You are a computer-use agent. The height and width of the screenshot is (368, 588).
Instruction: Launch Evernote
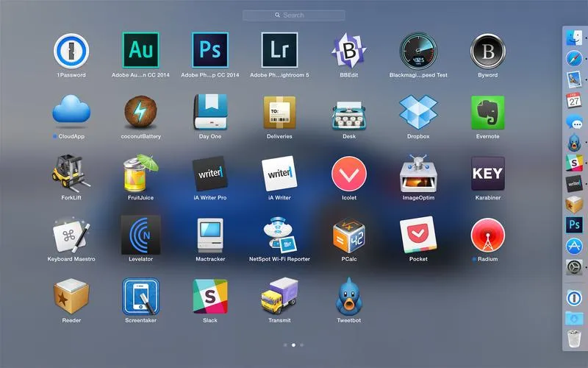(x=487, y=113)
